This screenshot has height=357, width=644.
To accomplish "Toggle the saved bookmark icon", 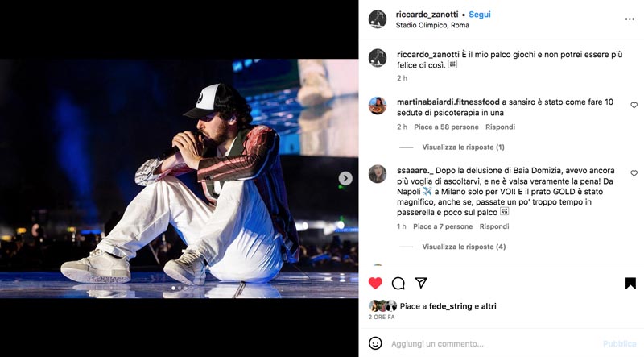I will click(x=630, y=283).
